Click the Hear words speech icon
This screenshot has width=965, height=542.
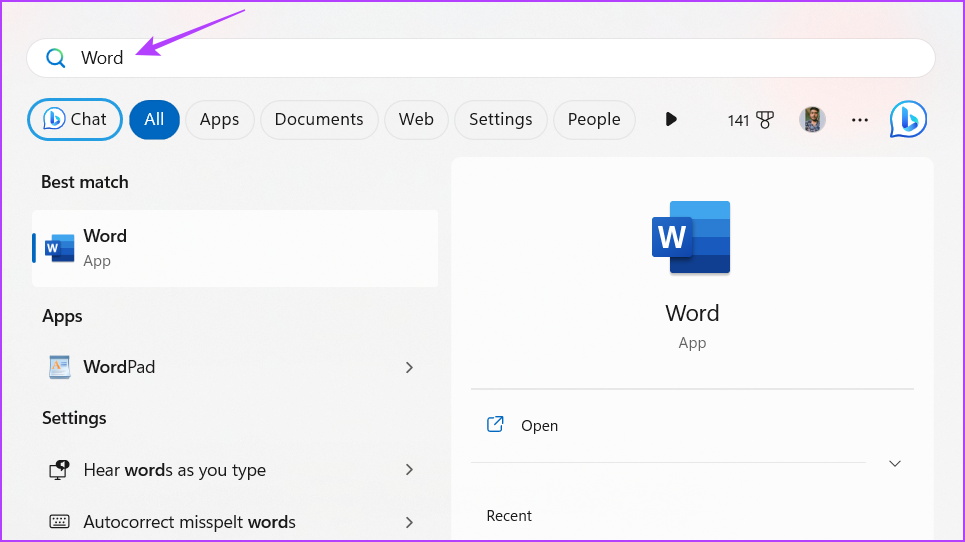[x=60, y=470]
